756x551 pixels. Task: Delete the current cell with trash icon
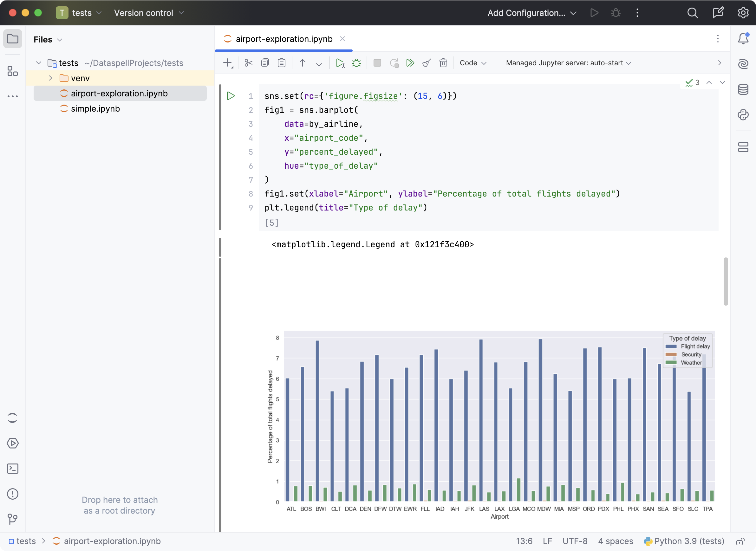(443, 63)
